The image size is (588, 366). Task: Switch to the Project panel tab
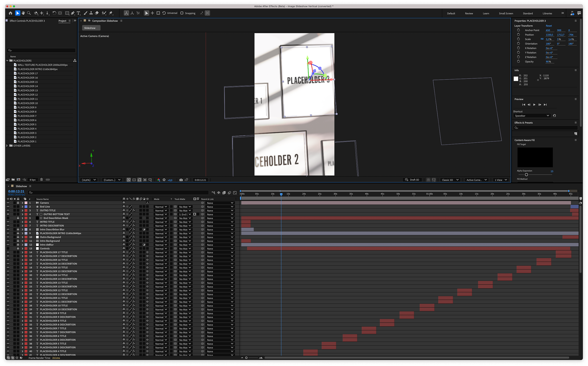(x=62, y=21)
